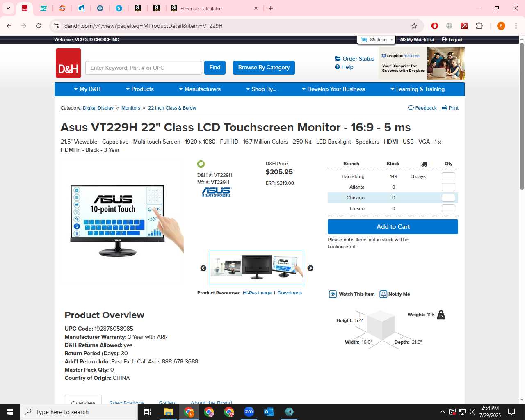Screen dimensions: 525x420
Task: Open the Chrome three-dot menu
Action: 516,26
